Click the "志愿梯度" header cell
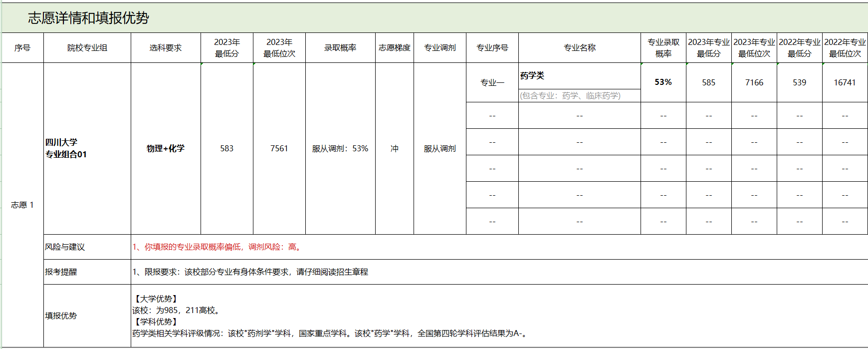The image size is (868, 349). point(394,48)
